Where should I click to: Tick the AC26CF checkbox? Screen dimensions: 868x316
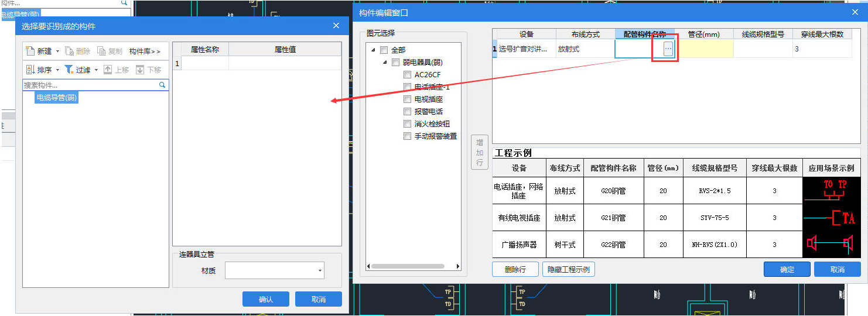click(x=407, y=75)
